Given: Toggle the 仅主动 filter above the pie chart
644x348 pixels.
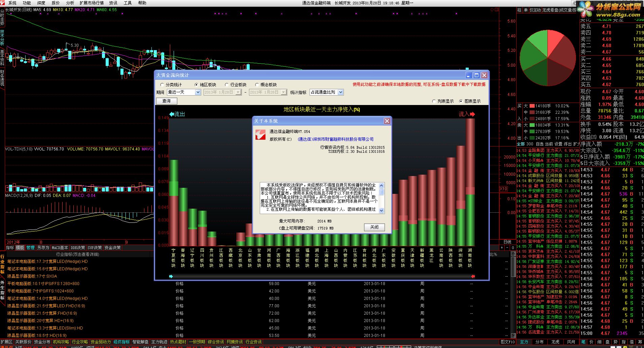Looking at the screenshot, I should (535, 10).
